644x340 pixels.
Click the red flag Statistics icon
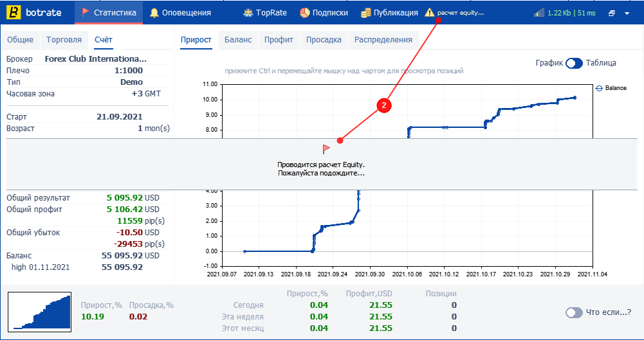point(86,12)
